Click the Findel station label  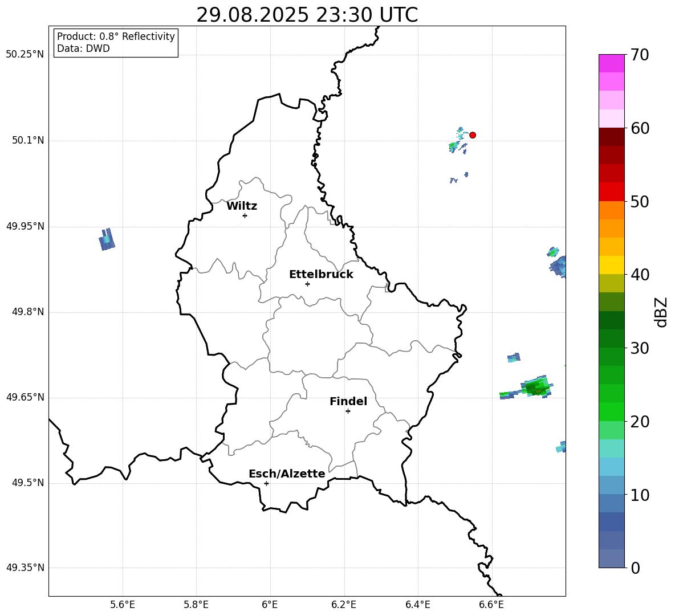pos(348,401)
